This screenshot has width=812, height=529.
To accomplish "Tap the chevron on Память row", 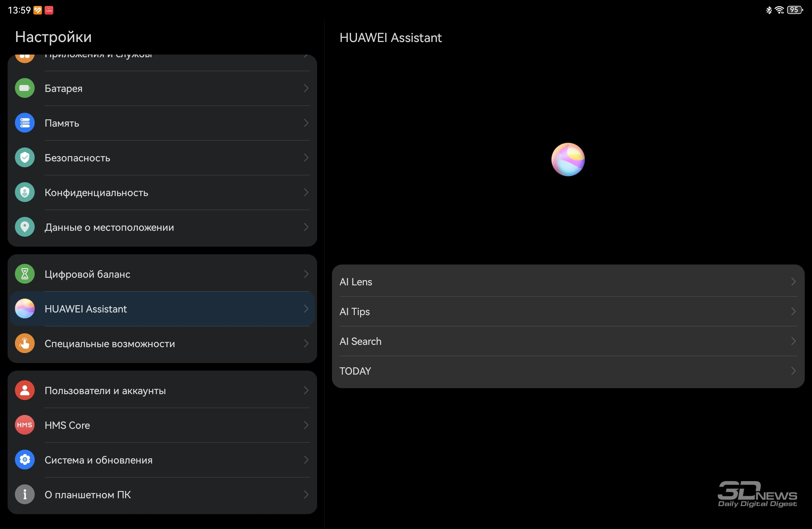I will (306, 123).
